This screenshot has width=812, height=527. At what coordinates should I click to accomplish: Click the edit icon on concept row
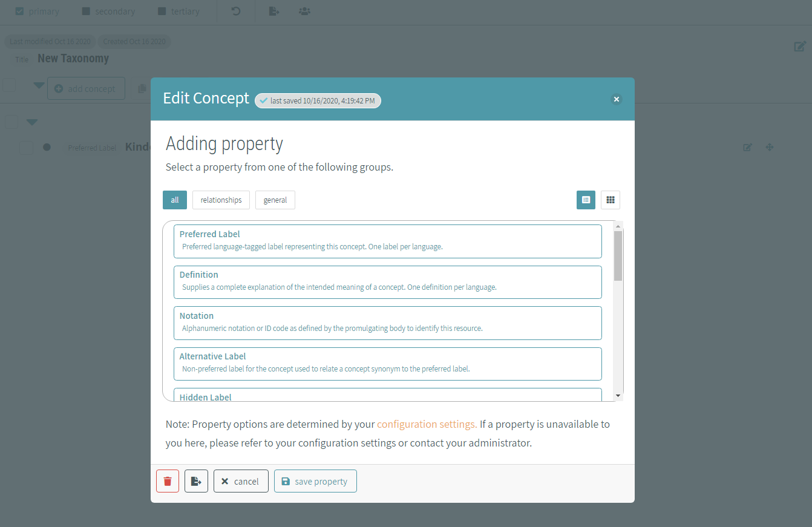(748, 147)
